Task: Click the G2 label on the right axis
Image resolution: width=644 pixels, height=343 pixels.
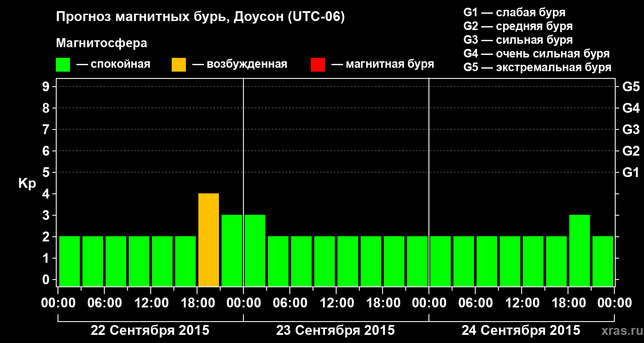Action: coord(631,151)
